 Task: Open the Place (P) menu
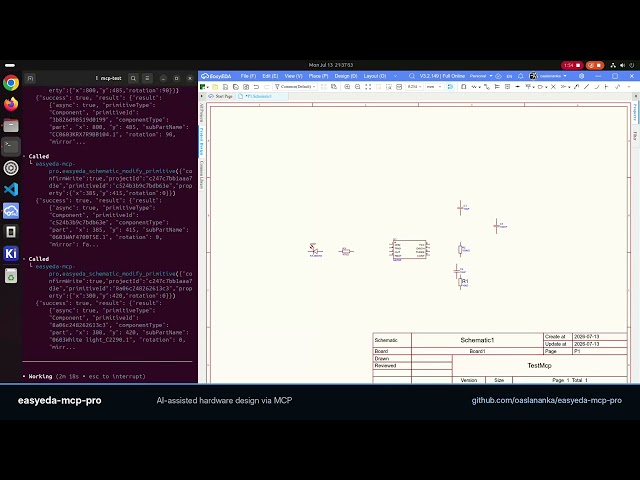coord(318,76)
